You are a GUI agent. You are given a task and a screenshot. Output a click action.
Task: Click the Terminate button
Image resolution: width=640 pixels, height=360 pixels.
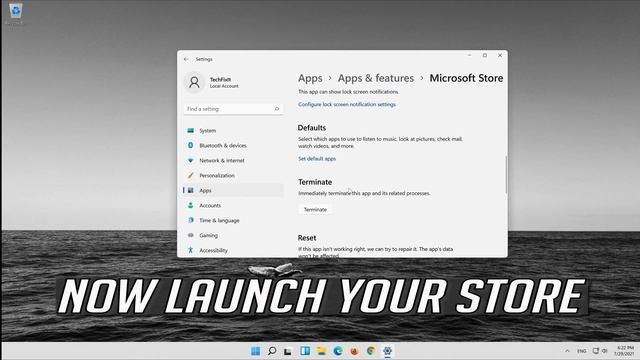315,209
